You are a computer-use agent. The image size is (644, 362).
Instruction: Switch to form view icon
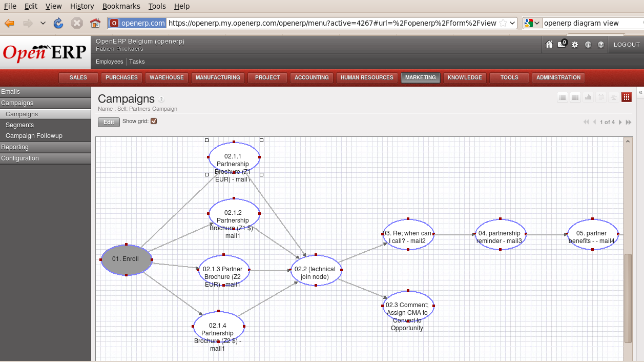[575, 97]
